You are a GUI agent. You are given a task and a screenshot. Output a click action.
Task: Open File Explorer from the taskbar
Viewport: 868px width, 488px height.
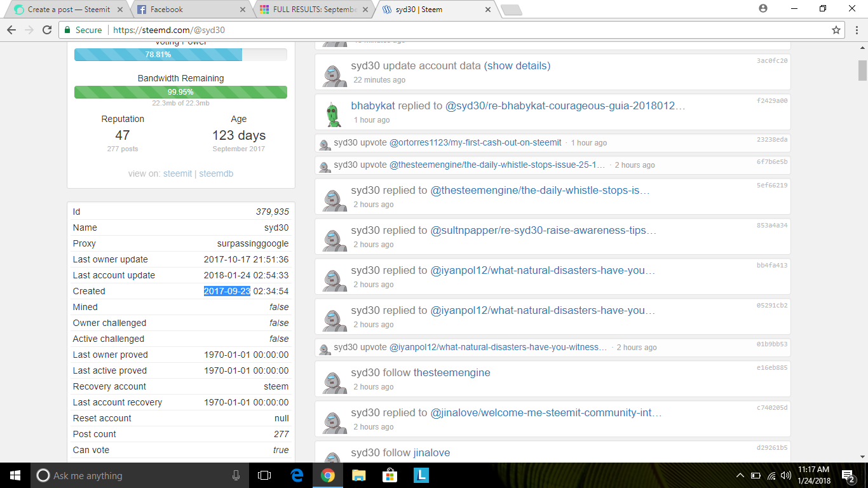(x=359, y=475)
